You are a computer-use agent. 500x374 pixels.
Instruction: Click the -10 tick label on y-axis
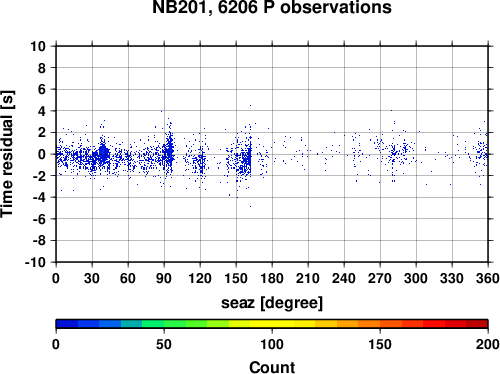click(x=35, y=263)
